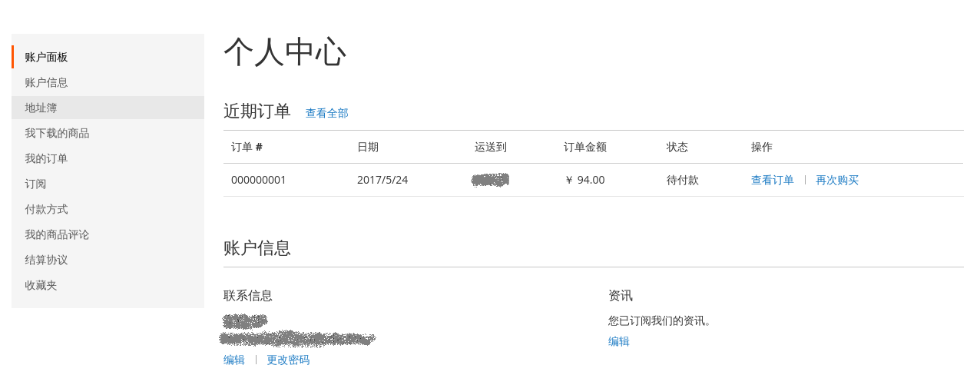The image size is (980, 375).
Task: Click 再次购买 for the recent order
Action: [x=836, y=180]
